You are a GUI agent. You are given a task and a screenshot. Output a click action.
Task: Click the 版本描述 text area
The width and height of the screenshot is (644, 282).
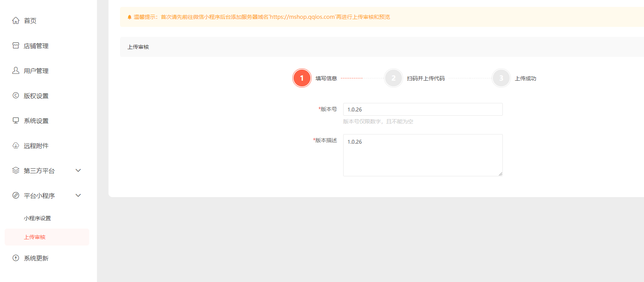[x=423, y=155]
